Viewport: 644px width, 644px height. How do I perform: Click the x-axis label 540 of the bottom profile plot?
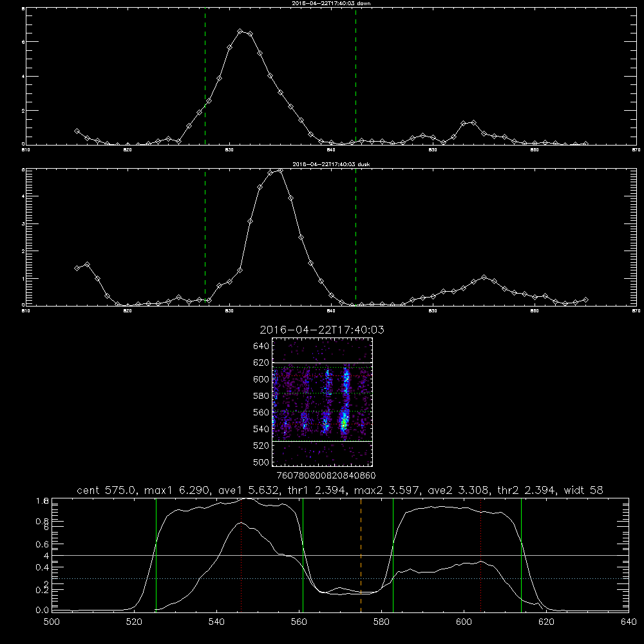(x=216, y=621)
